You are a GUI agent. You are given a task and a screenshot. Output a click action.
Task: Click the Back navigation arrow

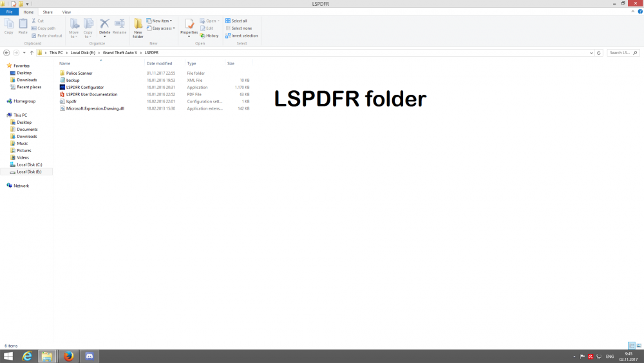6,53
